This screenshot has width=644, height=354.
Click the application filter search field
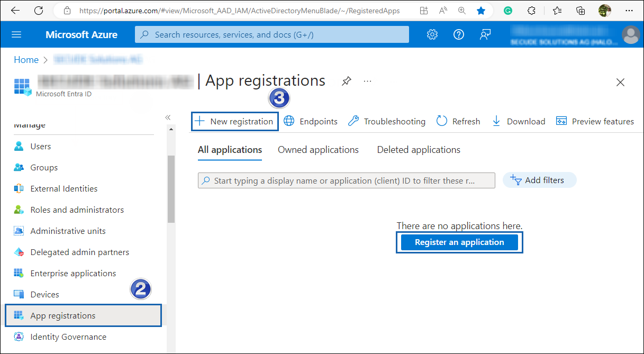tap(347, 180)
